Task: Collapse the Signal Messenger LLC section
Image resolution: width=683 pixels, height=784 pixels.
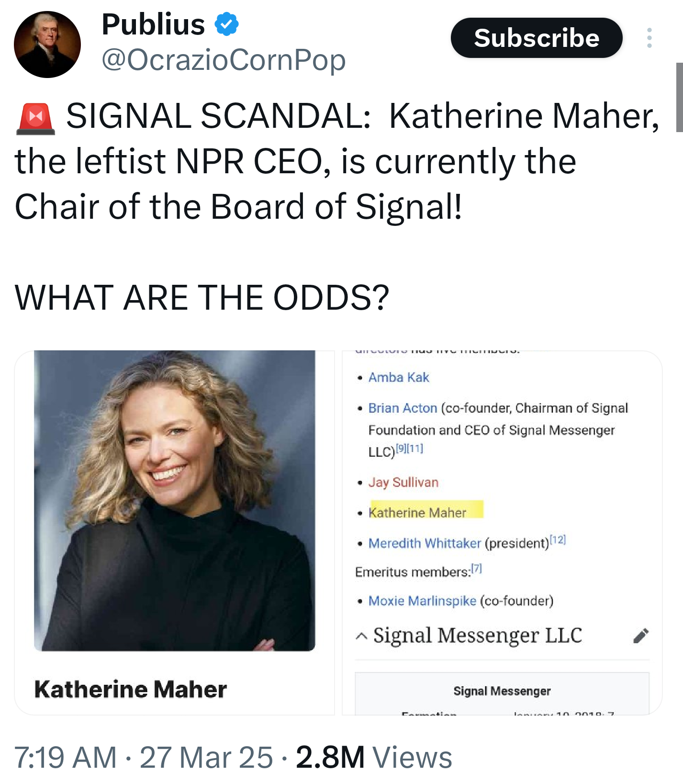Action: pyautogui.click(x=362, y=636)
